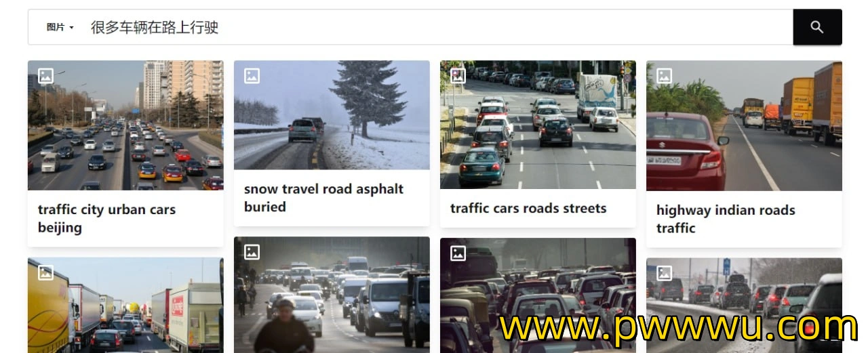This screenshot has height=353, width=868.
Task: Click the "highway indian roads traffic" title
Action: point(726,219)
